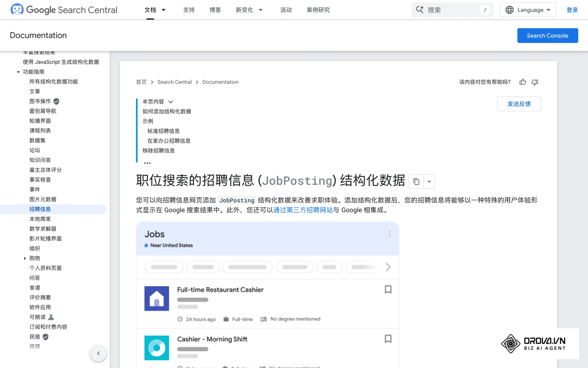Click the thumbs up helpful icon
The width and height of the screenshot is (588, 368).
pos(523,82)
